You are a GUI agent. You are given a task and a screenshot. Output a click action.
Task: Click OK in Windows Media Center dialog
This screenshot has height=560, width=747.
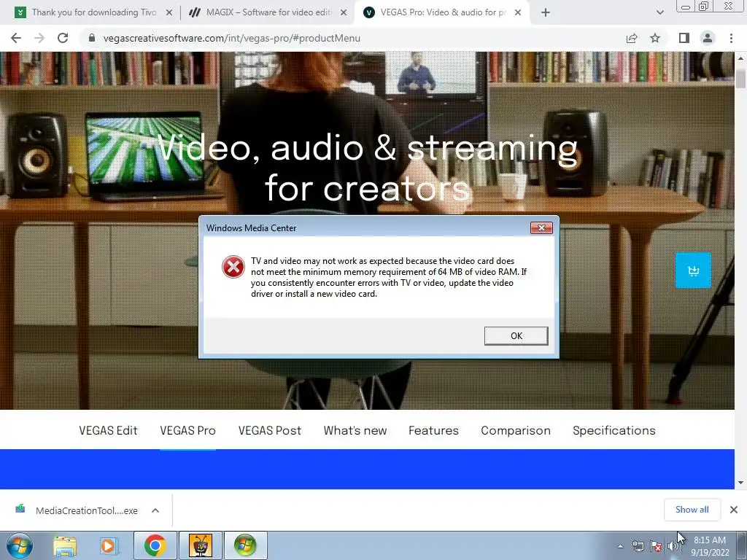click(x=516, y=335)
